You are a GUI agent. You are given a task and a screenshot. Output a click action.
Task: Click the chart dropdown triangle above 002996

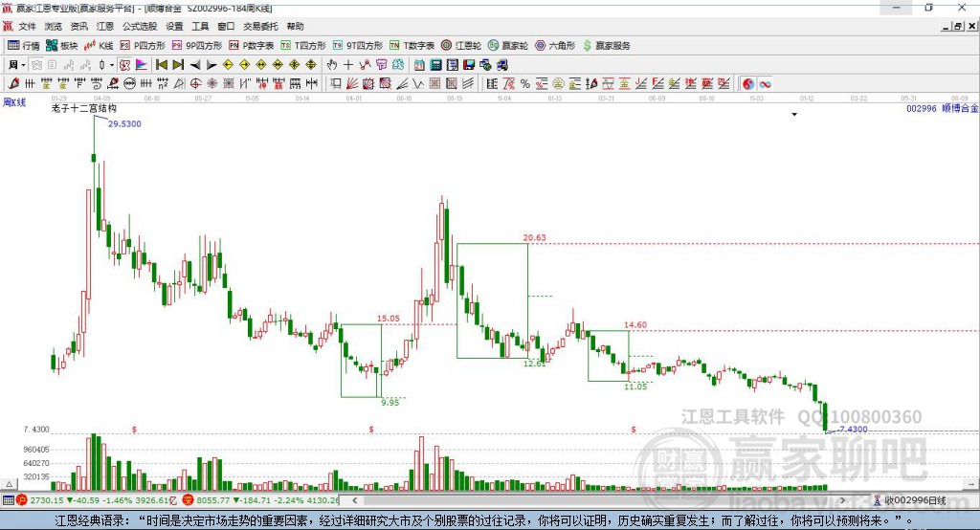[794, 115]
